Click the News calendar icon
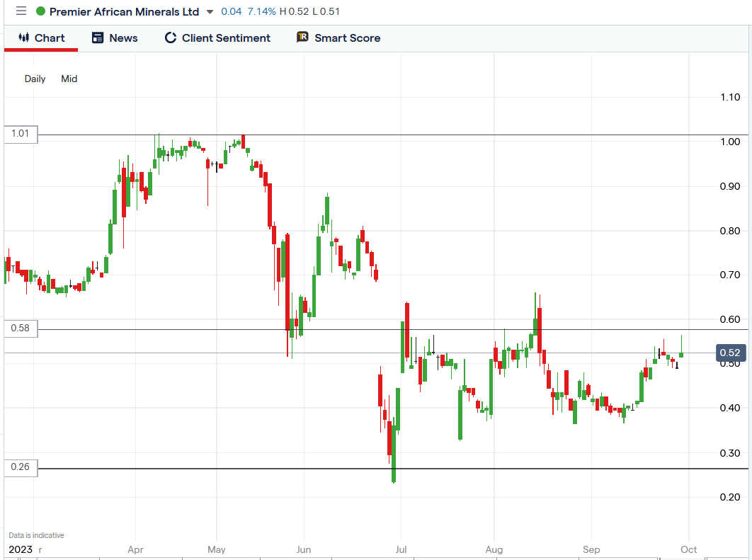 tap(98, 38)
